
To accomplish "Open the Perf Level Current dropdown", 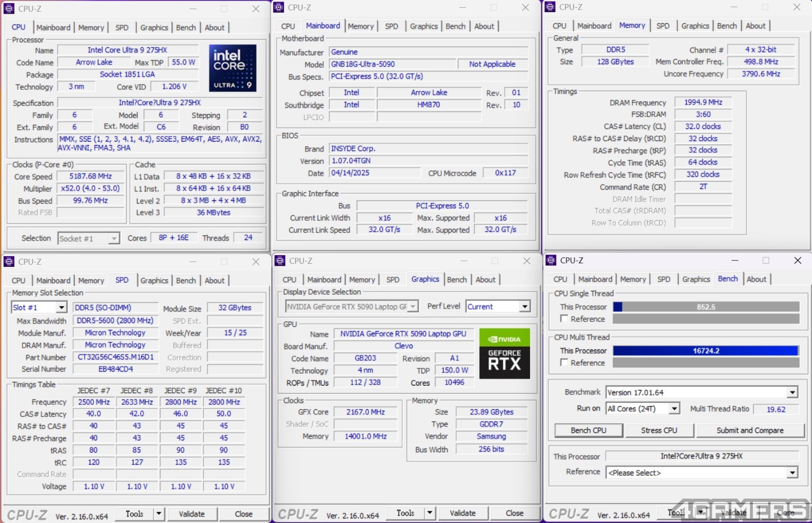I will tap(525, 307).
